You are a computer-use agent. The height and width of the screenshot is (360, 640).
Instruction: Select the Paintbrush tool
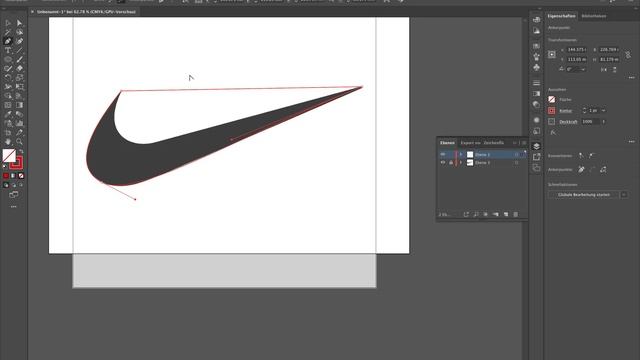click(19, 59)
